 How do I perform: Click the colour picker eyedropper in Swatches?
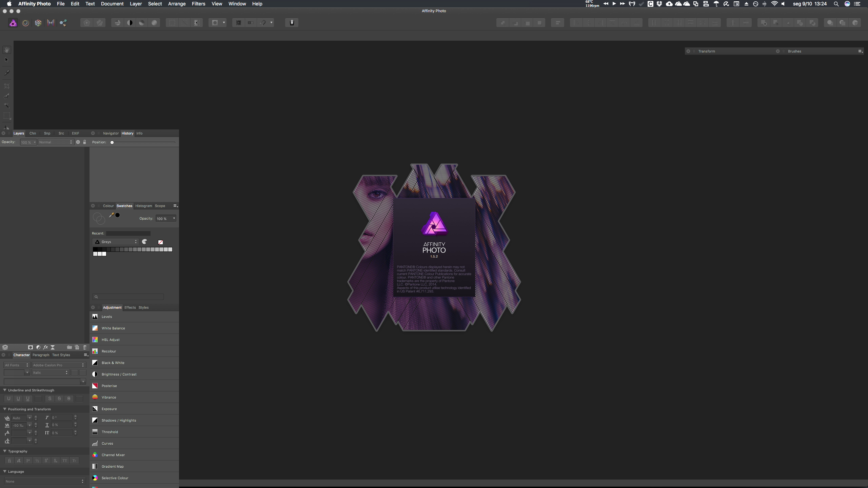pos(111,215)
